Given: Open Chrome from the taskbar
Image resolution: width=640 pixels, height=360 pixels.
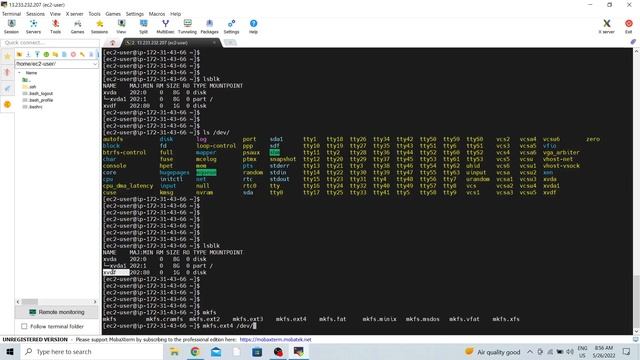Looking at the screenshot, I should coord(195,351).
